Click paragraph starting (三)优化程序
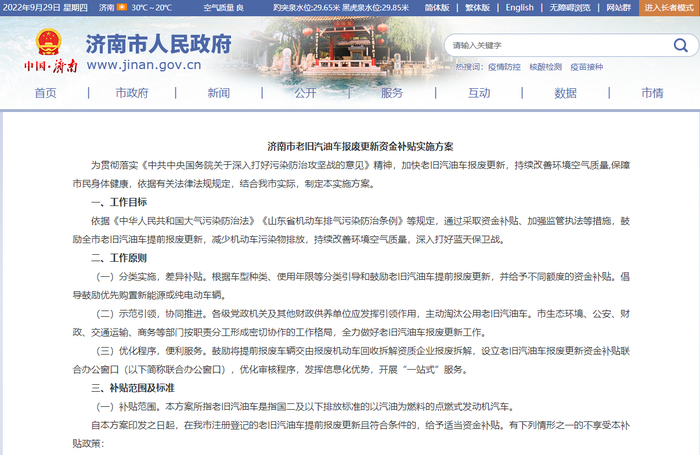700x455 pixels. click(x=351, y=360)
